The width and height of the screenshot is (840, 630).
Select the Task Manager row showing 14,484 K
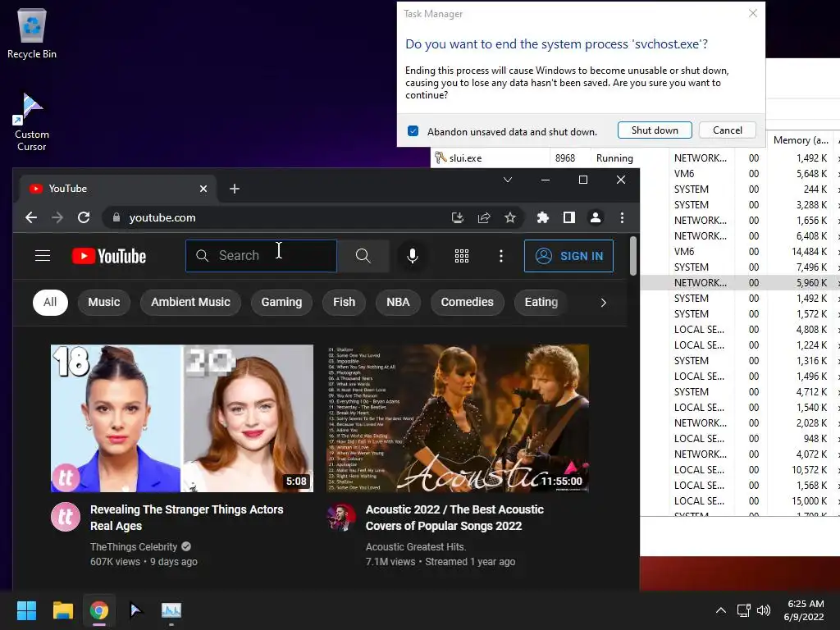click(x=740, y=251)
